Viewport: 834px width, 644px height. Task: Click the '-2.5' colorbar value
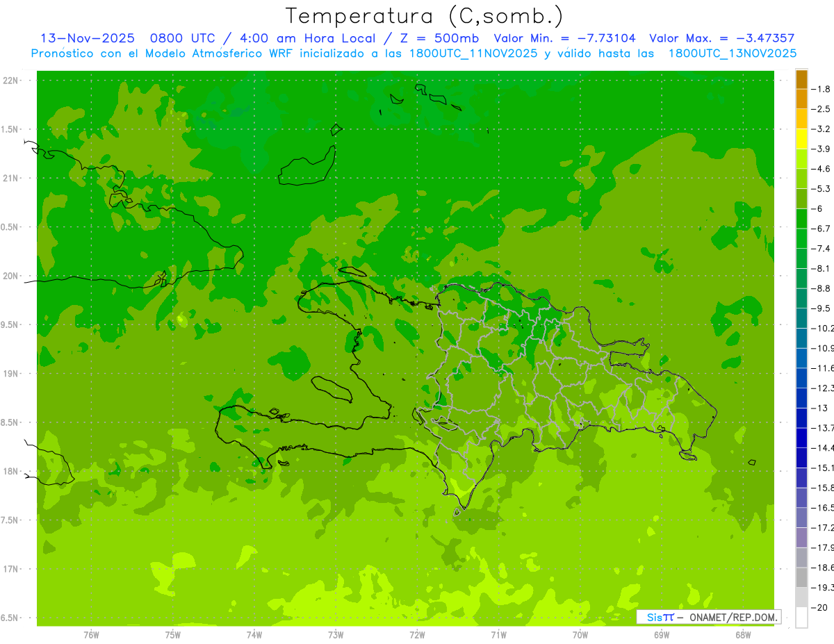click(x=821, y=109)
